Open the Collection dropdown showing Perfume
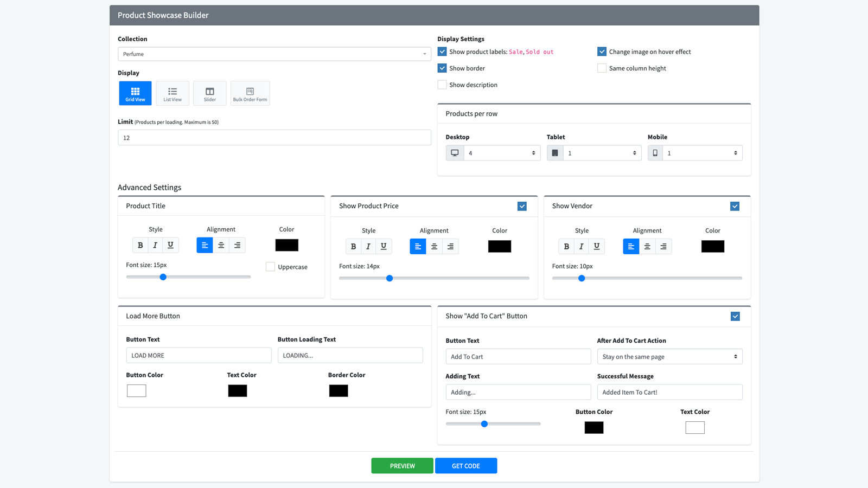This screenshot has width=868, height=488. pyautogui.click(x=274, y=54)
